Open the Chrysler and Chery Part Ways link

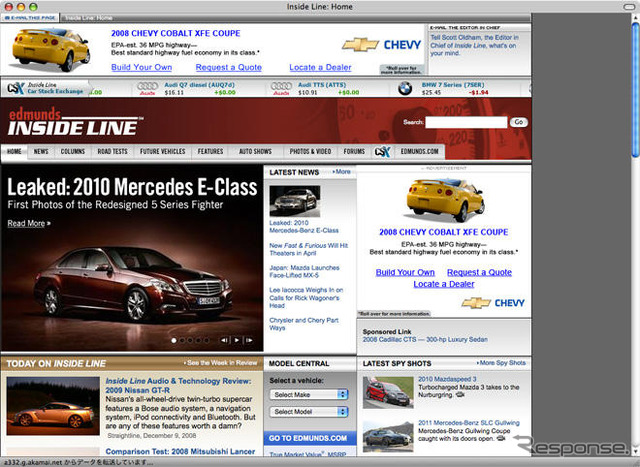point(304,324)
